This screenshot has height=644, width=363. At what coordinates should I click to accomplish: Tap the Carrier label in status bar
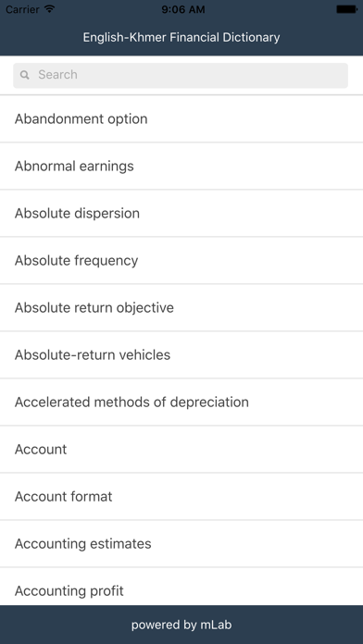[x=22, y=9]
